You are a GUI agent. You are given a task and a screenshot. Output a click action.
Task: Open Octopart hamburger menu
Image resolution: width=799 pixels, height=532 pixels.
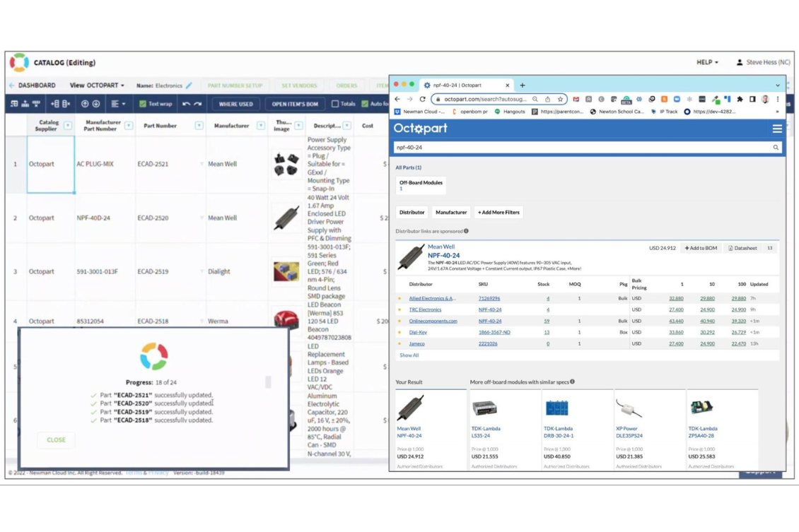[776, 129]
